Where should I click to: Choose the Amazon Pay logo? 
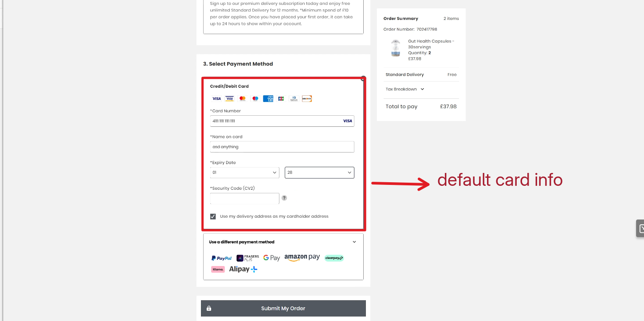302,258
